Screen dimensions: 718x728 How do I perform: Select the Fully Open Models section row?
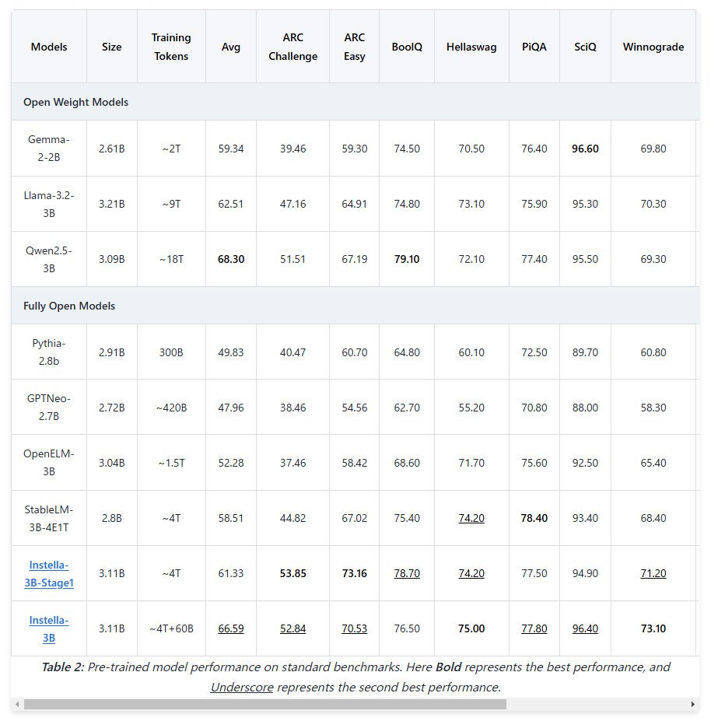click(x=355, y=306)
